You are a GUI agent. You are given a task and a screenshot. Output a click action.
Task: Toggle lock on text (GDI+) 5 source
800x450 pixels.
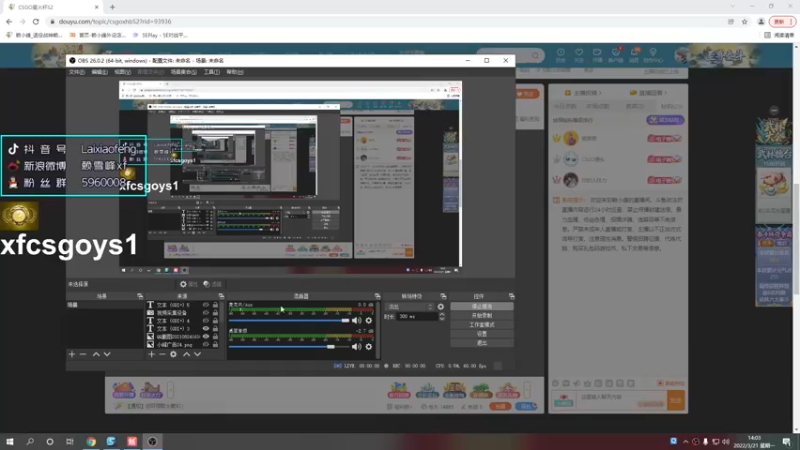coord(215,305)
